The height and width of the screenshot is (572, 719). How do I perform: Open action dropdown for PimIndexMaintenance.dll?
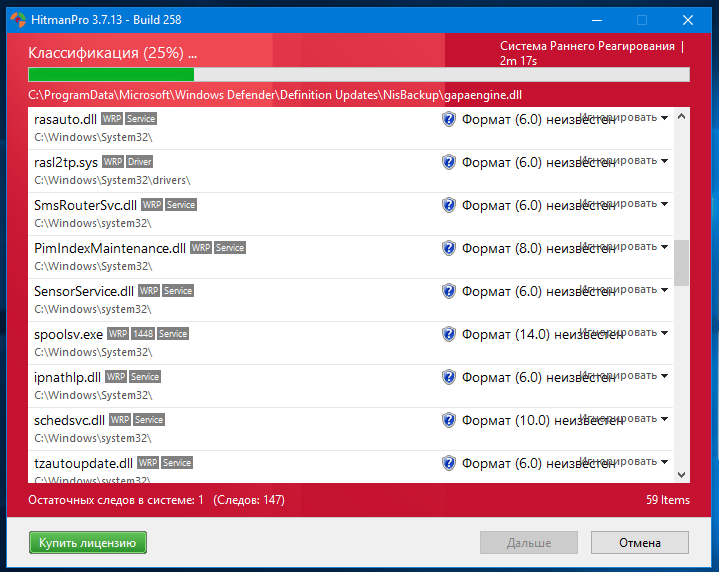(x=664, y=247)
